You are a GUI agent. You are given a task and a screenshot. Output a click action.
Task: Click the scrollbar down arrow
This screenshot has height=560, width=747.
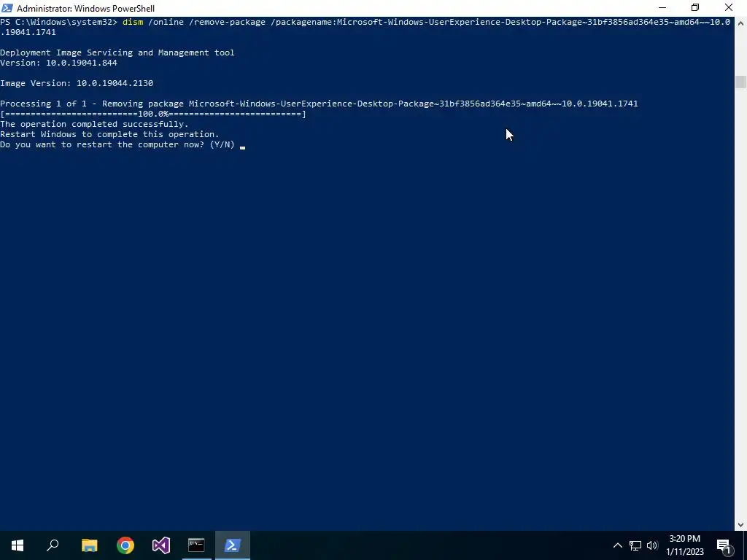(740, 525)
